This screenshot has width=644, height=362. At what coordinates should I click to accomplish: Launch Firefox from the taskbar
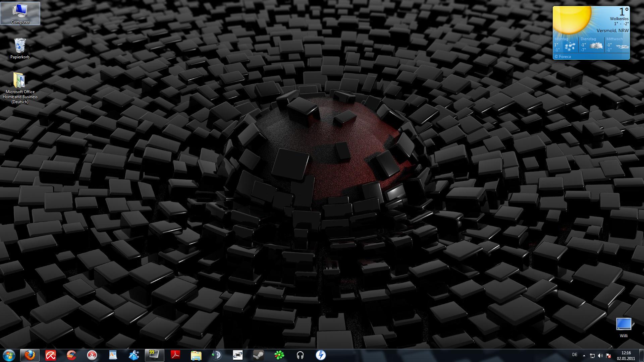click(30, 355)
